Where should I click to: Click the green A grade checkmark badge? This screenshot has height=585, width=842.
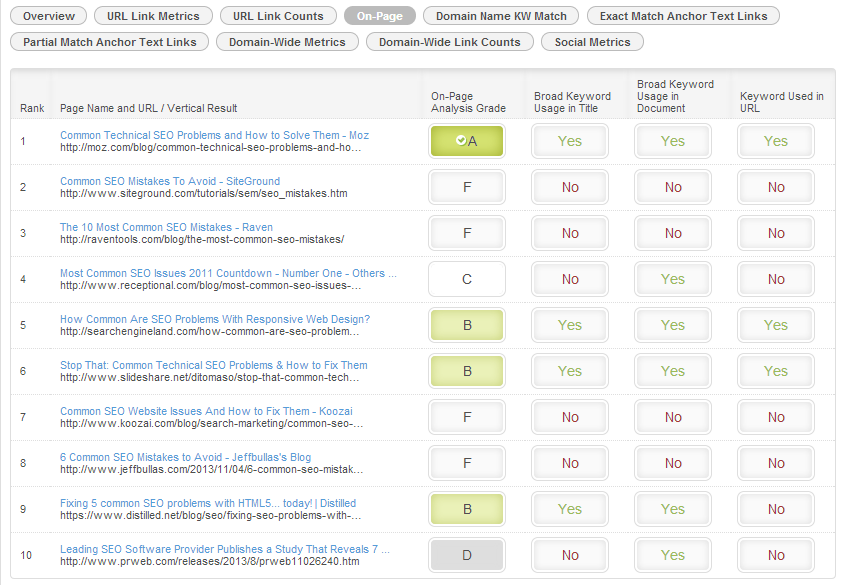(x=467, y=141)
